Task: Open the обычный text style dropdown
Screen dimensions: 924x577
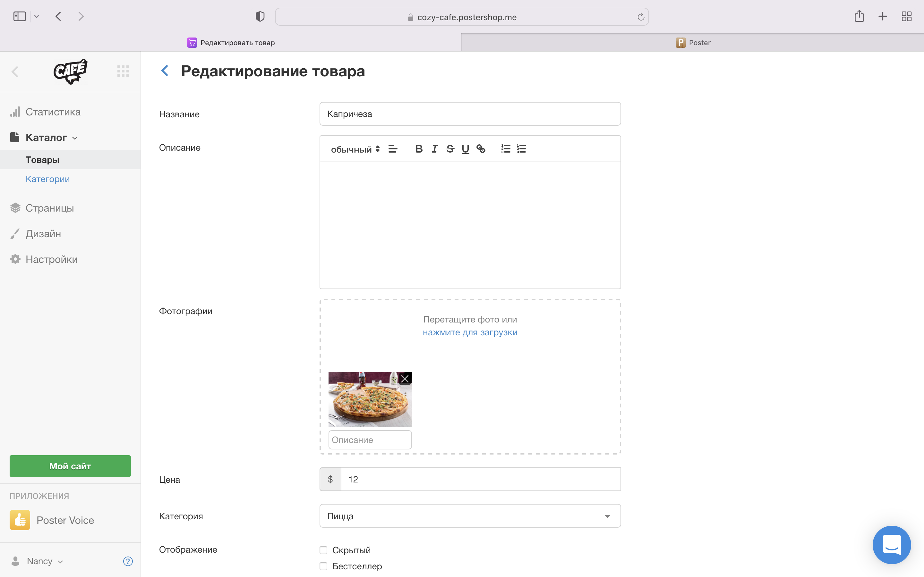Action: click(x=355, y=149)
